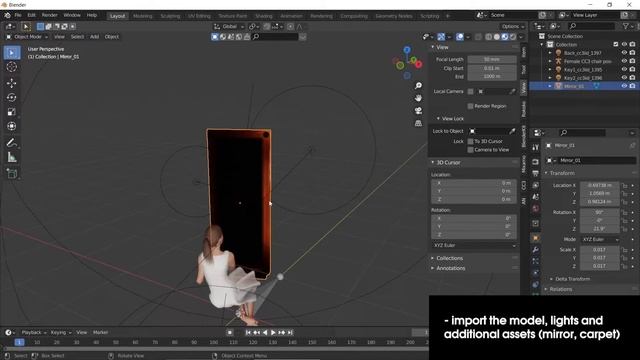640x360 pixels.
Task: Open the File menu
Action: coord(18,15)
